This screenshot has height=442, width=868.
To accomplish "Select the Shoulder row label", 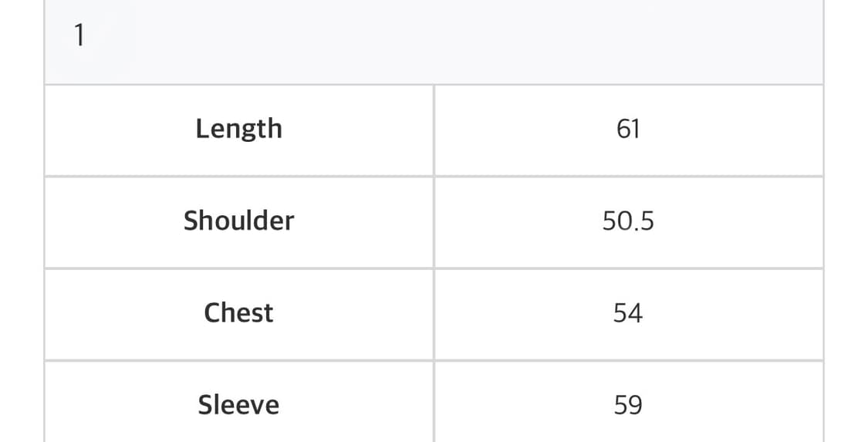I will [x=239, y=221].
